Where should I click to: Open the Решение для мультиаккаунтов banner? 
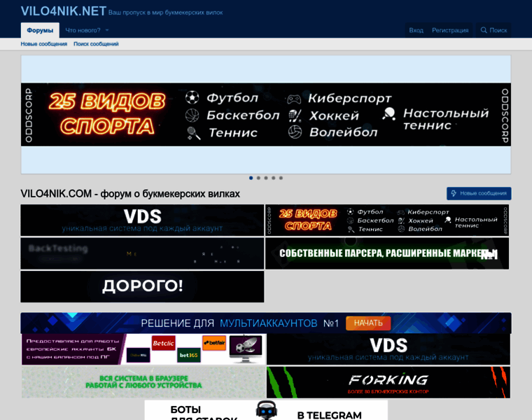point(266,323)
